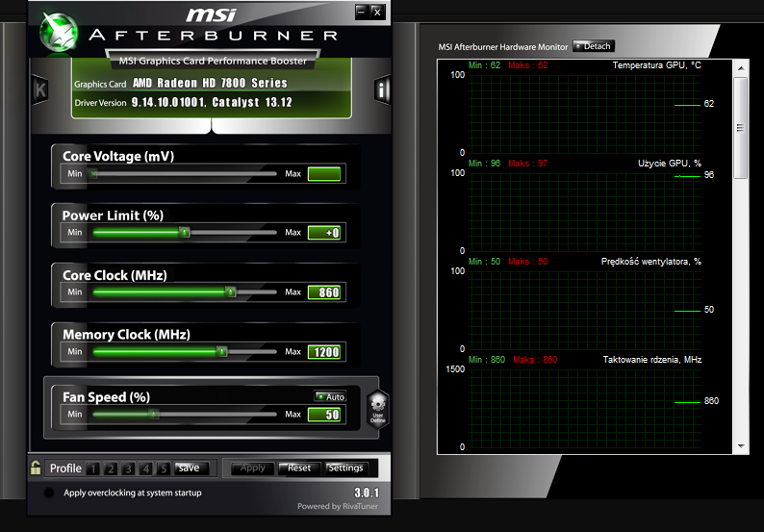
Task: Select profile slot 5
Action: 164,469
